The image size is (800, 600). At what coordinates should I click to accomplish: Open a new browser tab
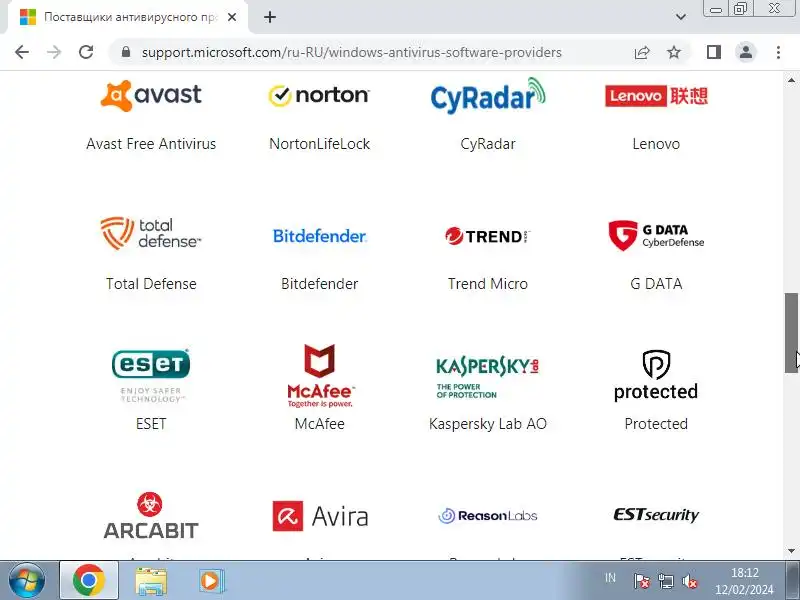pyautogui.click(x=270, y=17)
